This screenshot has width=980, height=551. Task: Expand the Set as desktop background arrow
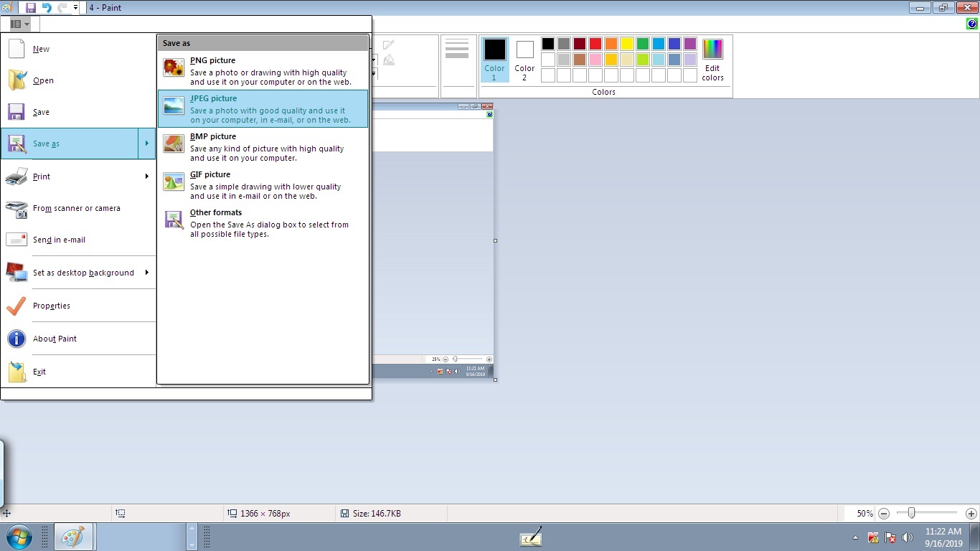tap(146, 273)
